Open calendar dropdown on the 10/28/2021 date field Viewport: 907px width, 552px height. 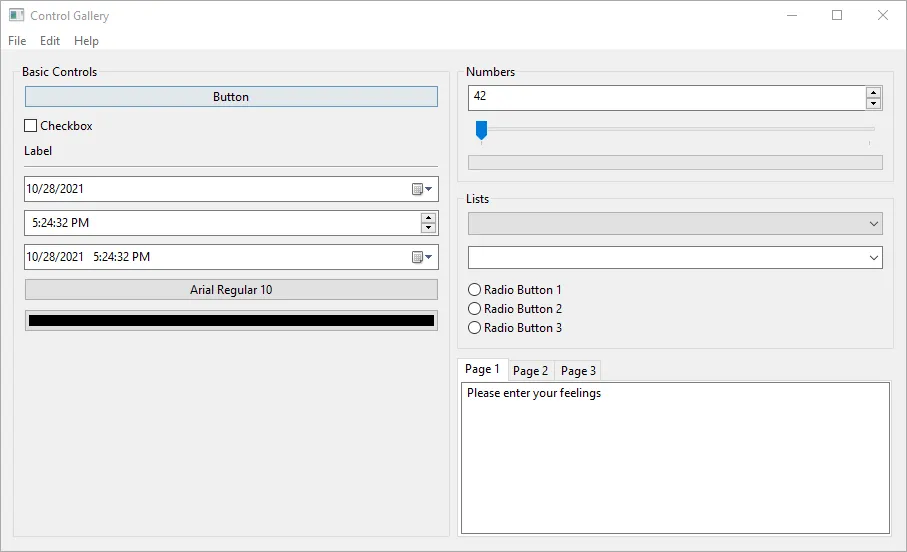(422, 189)
